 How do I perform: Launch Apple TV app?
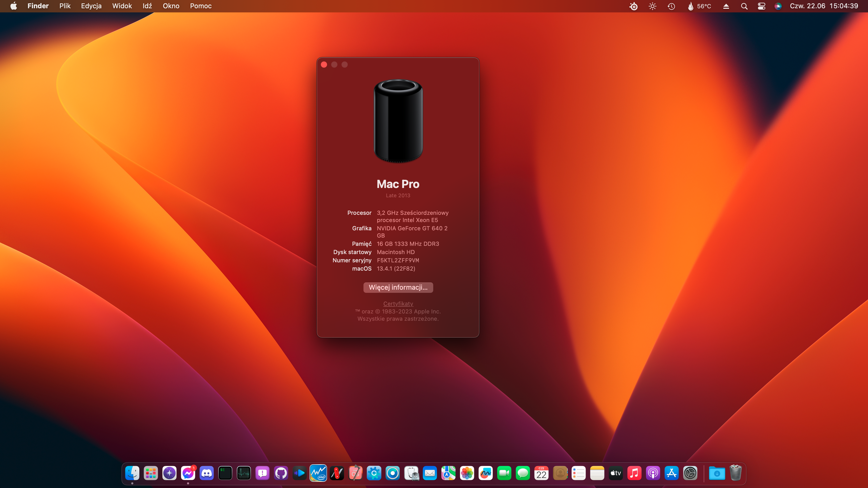coord(616,473)
